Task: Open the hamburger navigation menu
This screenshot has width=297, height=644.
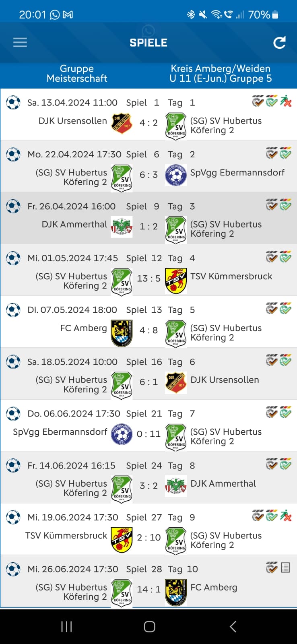Action: pyautogui.click(x=20, y=43)
